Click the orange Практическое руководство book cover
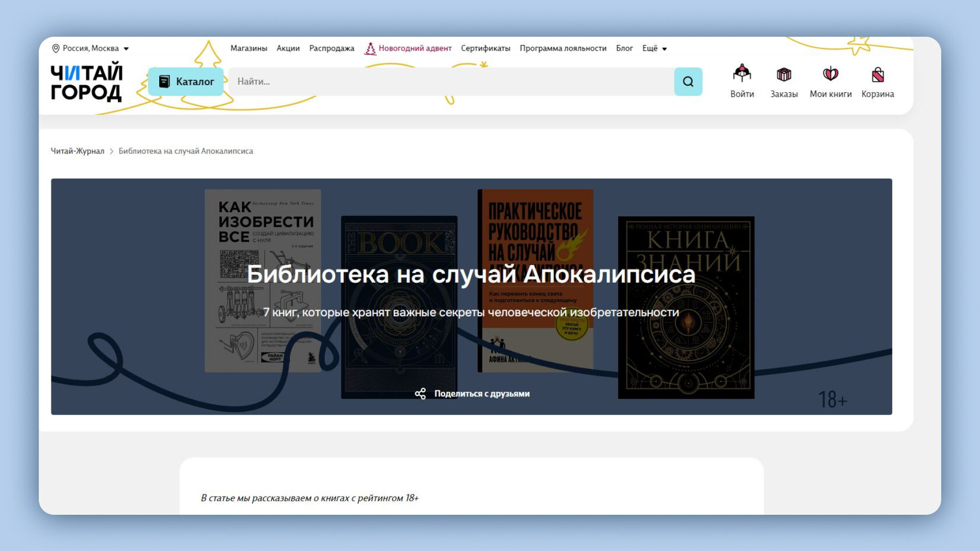The image size is (980, 551). 535,280
